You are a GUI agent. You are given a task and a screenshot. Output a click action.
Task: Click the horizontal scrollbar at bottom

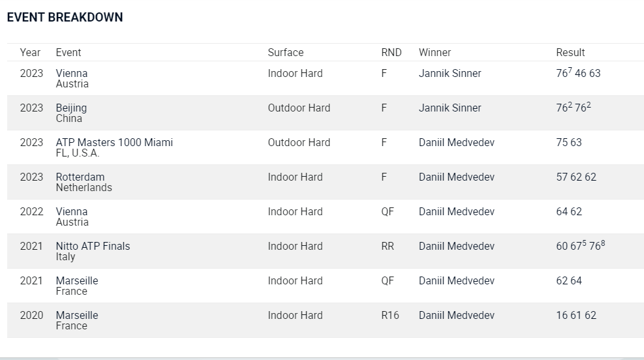click(x=322, y=358)
